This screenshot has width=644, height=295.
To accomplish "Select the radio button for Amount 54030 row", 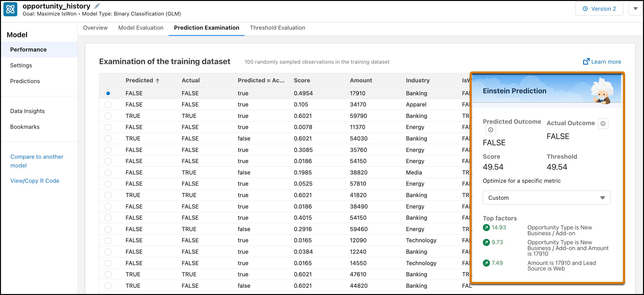I will click(108, 139).
